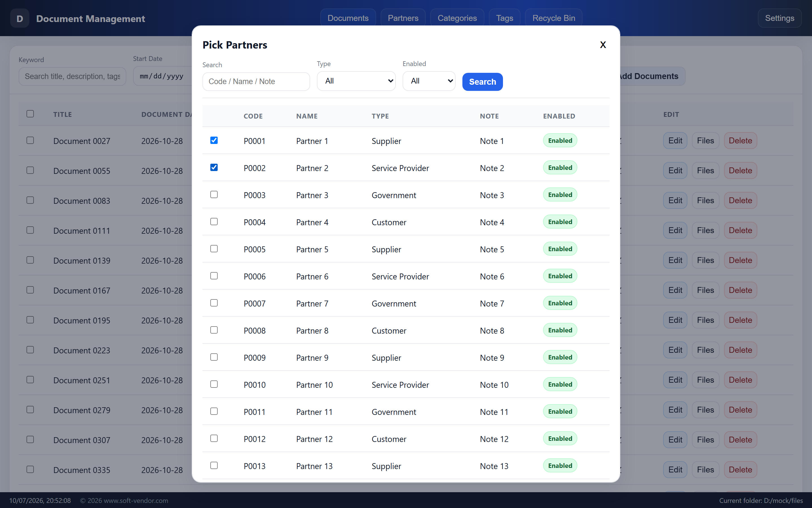Mark the Partner 13 checkbox

(214, 465)
